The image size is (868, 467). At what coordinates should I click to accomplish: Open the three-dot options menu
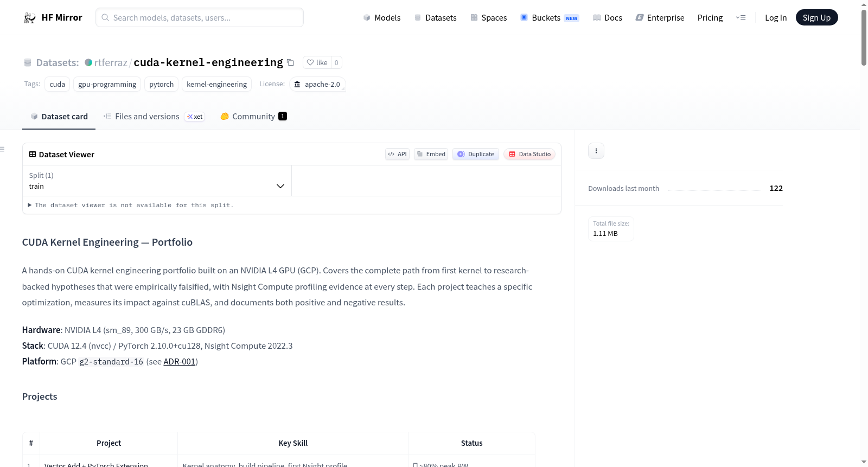(596, 151)
